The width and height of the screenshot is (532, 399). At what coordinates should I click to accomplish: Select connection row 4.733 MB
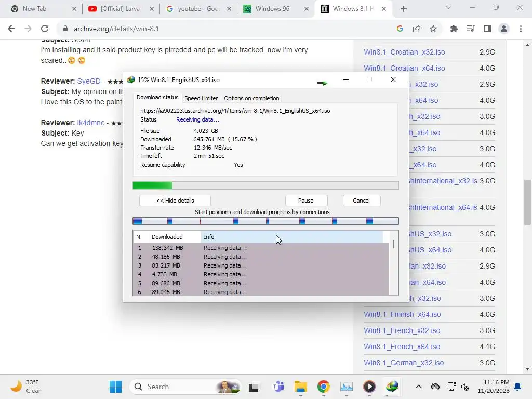click(x=261, y=274)
